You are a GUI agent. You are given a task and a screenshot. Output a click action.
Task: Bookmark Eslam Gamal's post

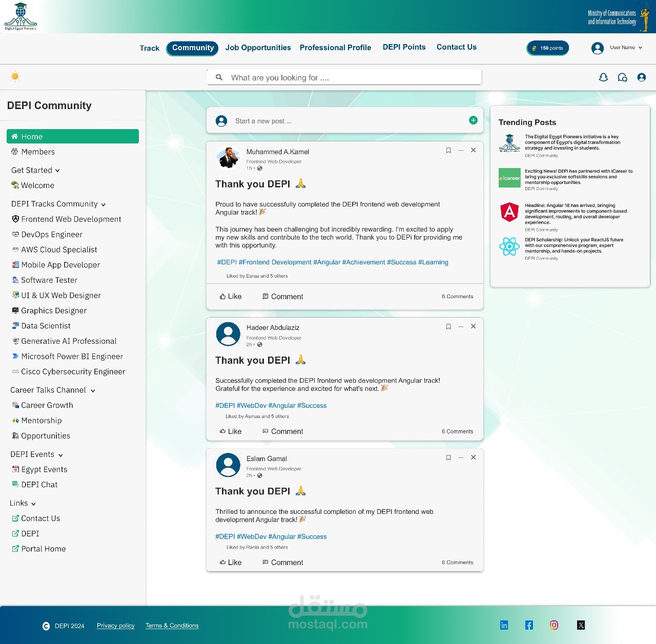(448, 458)
